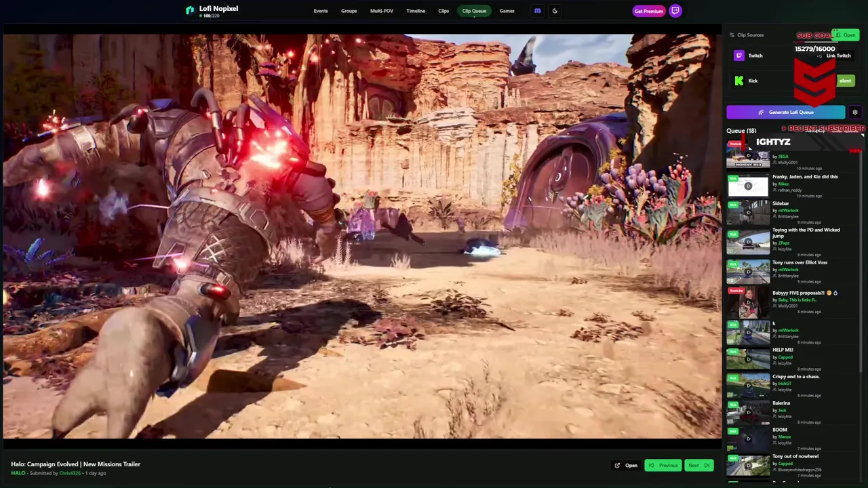The height and width of the screenshot is (488, 868).
Task: Toggle dark mode moon icon
Action: [x=555, y=11]
